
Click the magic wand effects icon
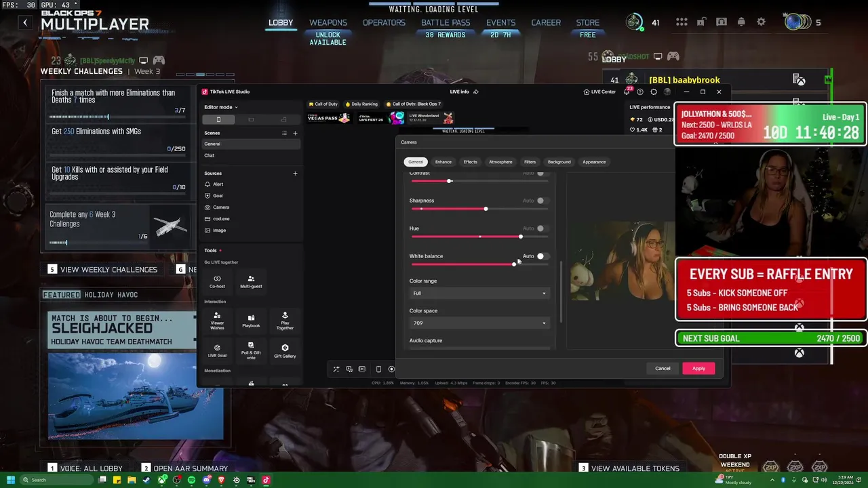(336, 369)
